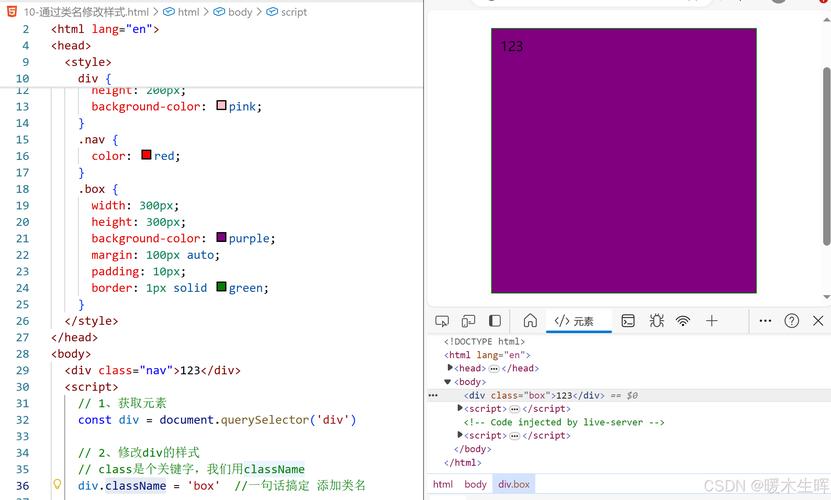Open the Sources bug icon
This screenshot has width=831, height=500.
click(656, 321)
